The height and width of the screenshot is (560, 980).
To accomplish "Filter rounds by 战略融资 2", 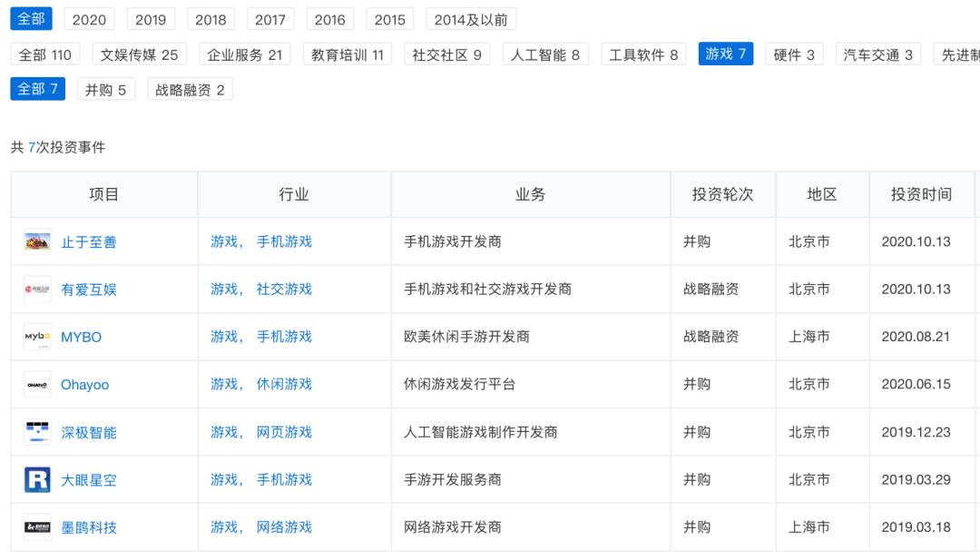I will (190, 90).
